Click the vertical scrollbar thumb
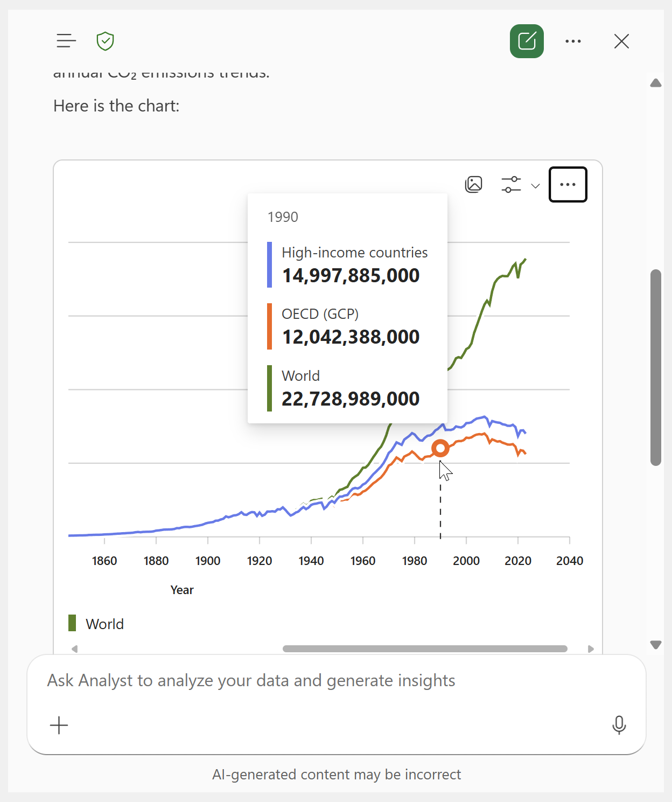The height and width of the screenshot is (802, 672). click(655, 366)
